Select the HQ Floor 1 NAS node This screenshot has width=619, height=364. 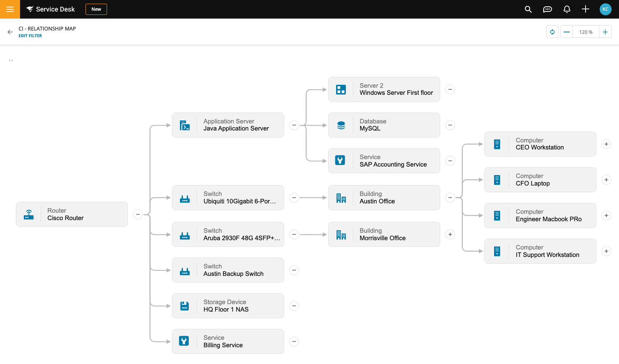[x=228, y=306]
